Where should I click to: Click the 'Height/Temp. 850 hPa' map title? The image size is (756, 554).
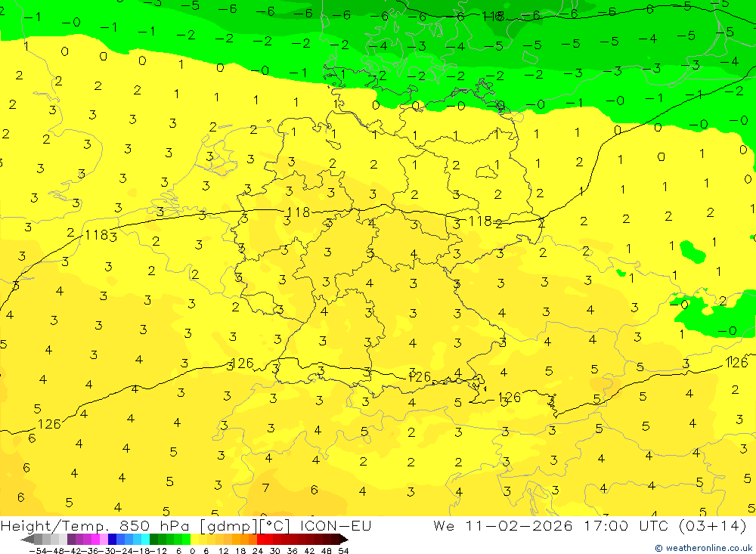(95, 525)
